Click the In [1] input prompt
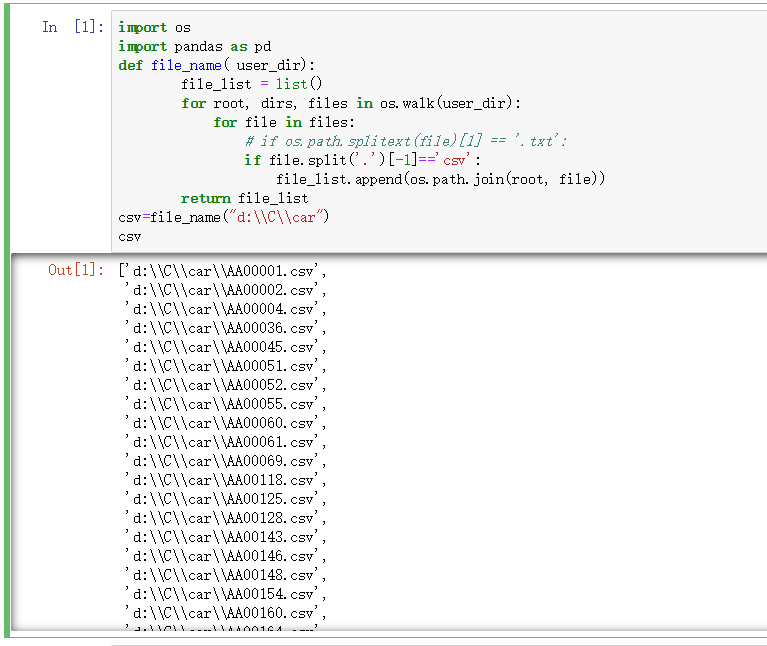Viewport: 767px width, 646px height. pos(73,27)
